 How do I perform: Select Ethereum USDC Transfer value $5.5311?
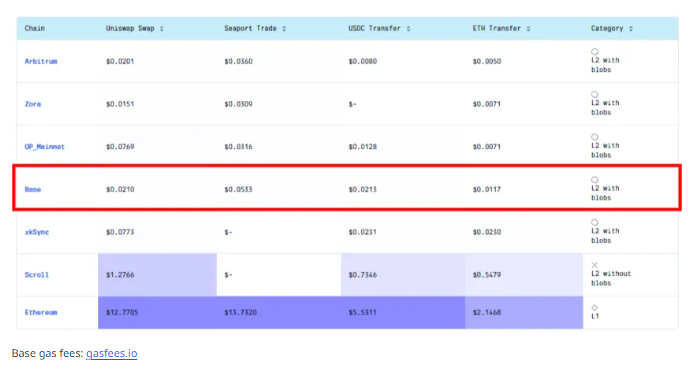pyautogui.click(x=363, y=313)
